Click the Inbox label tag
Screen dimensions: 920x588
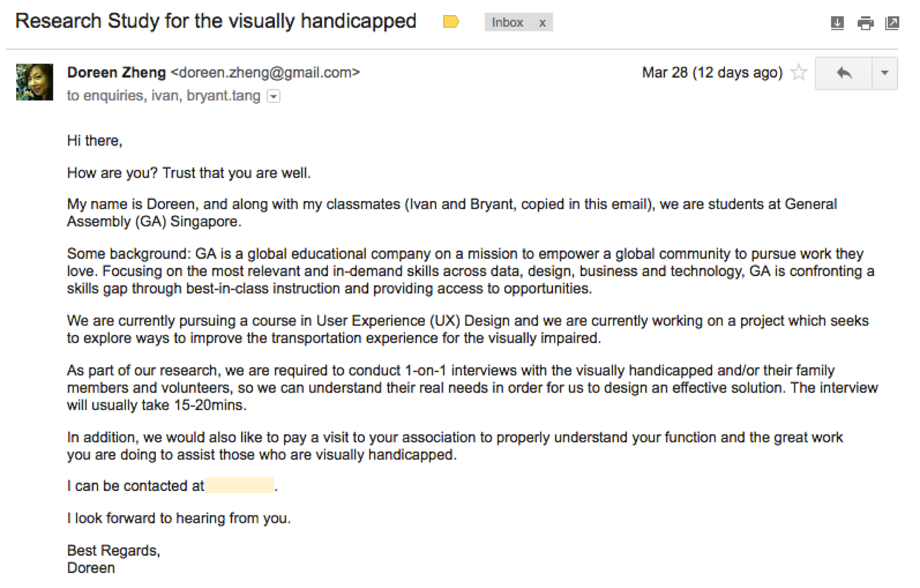[x=507, y=22]
